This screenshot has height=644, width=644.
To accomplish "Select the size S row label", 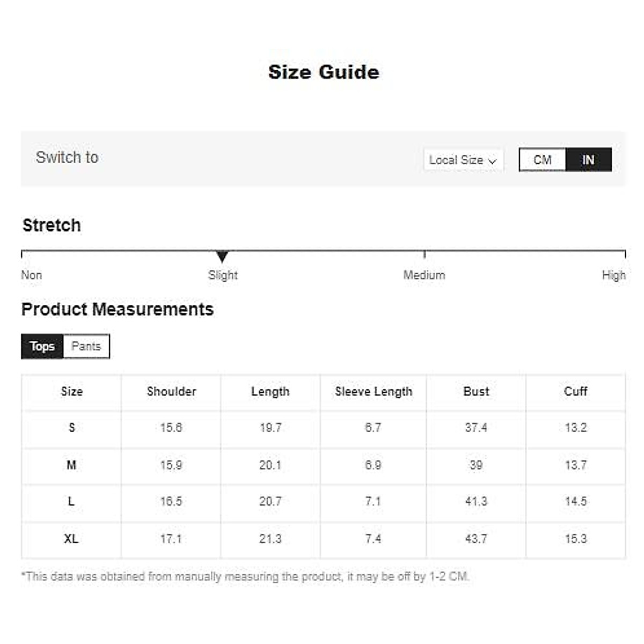I will (x=71, y=428).
